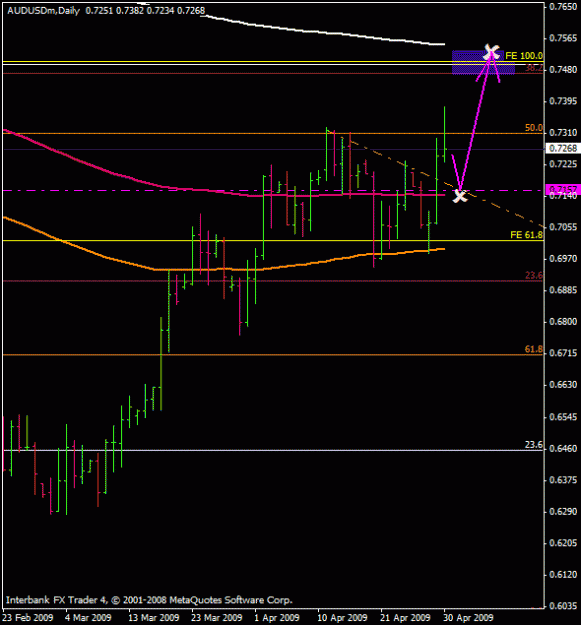Click the 0.7310 price scale value
581x625 pixels.
[563, 133]
